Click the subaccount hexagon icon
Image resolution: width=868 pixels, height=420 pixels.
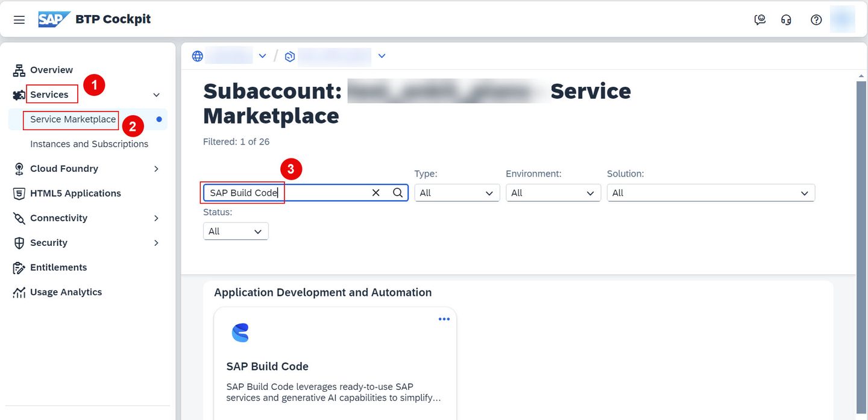[290, 57]
